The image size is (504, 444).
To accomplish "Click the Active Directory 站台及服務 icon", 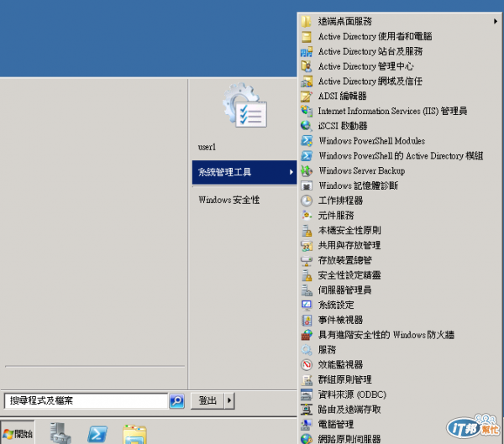I will [307, 51].
